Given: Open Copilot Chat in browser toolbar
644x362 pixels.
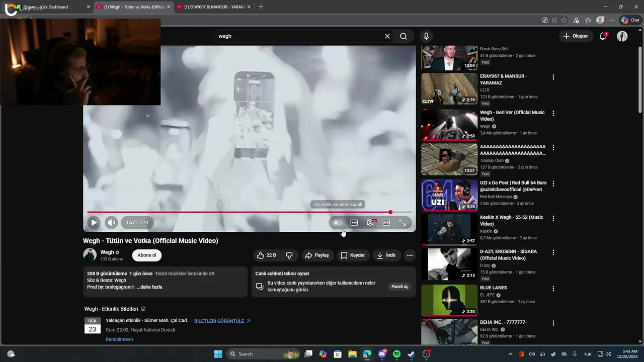Looking at the screenshot, I should pos(630,20).
